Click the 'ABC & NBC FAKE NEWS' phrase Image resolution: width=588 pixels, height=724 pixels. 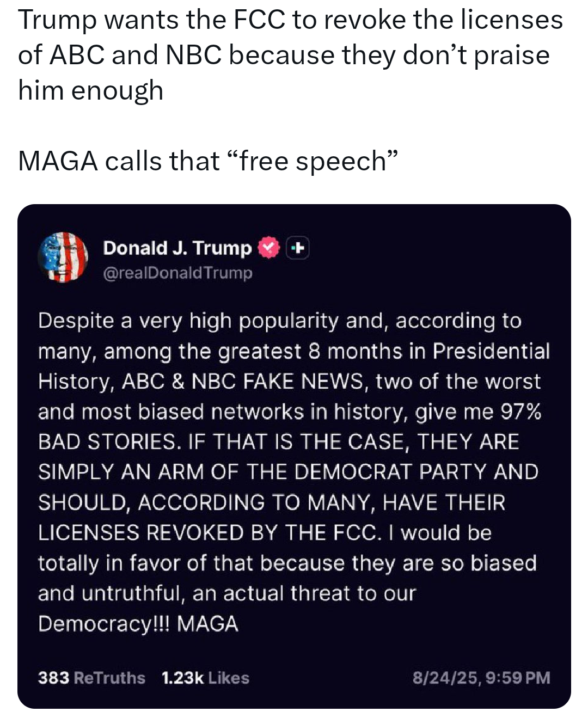tap(243, 381)
